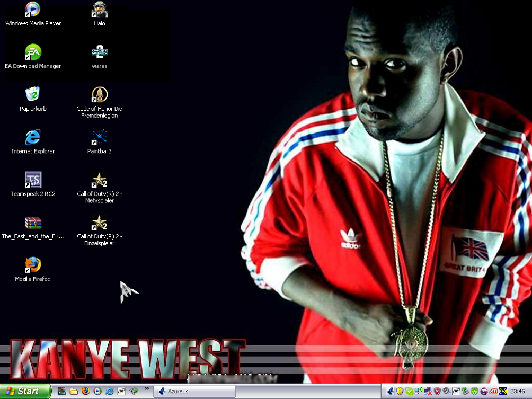
Task: Select Code of Honor Die Fremdenlegion shortcut
Action: click(x=100, y=102)
